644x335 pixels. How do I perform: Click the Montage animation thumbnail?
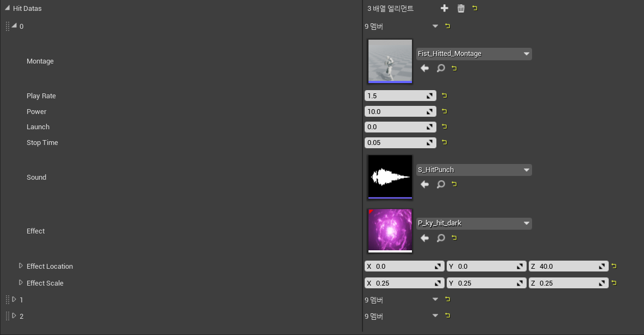[x=390, y=61]
